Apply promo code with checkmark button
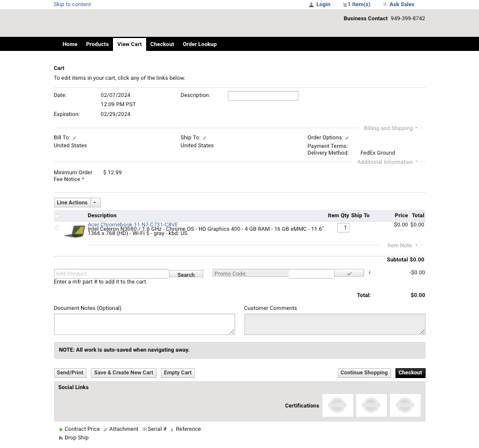This screenshot has width=479, height=448. [x=350, y=274]
